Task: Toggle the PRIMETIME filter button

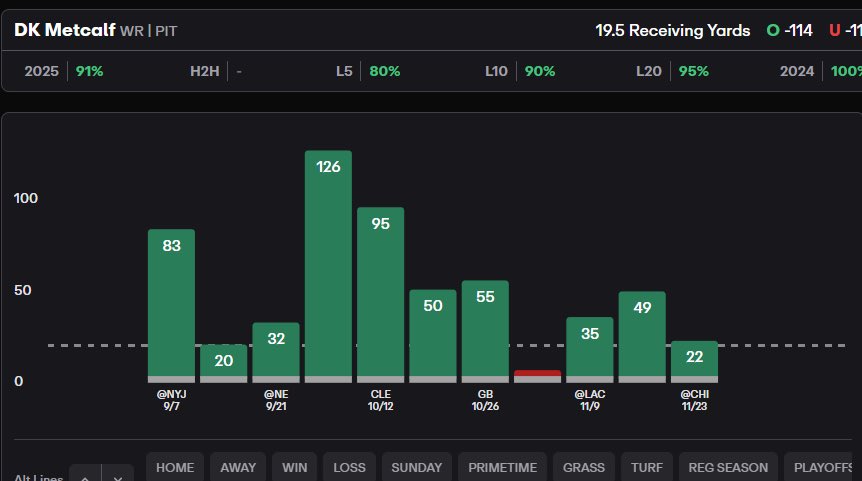Action: (502, 467)
